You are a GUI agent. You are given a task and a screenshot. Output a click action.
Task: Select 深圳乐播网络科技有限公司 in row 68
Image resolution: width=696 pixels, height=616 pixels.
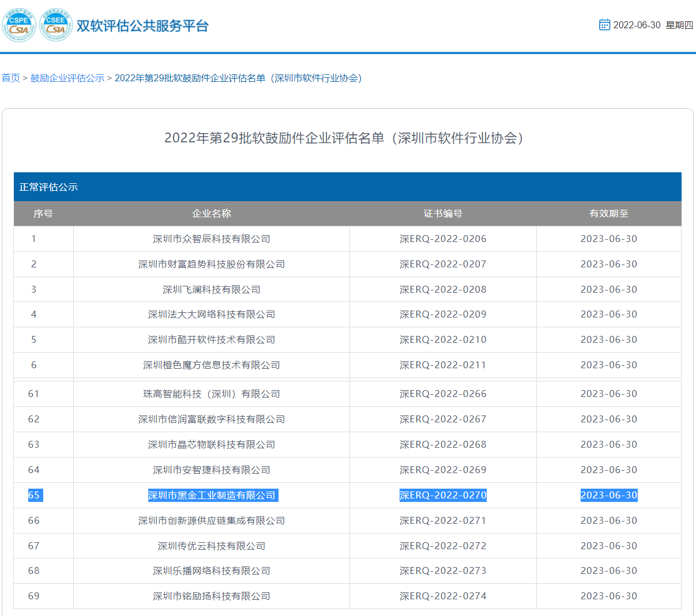(211, 570)
